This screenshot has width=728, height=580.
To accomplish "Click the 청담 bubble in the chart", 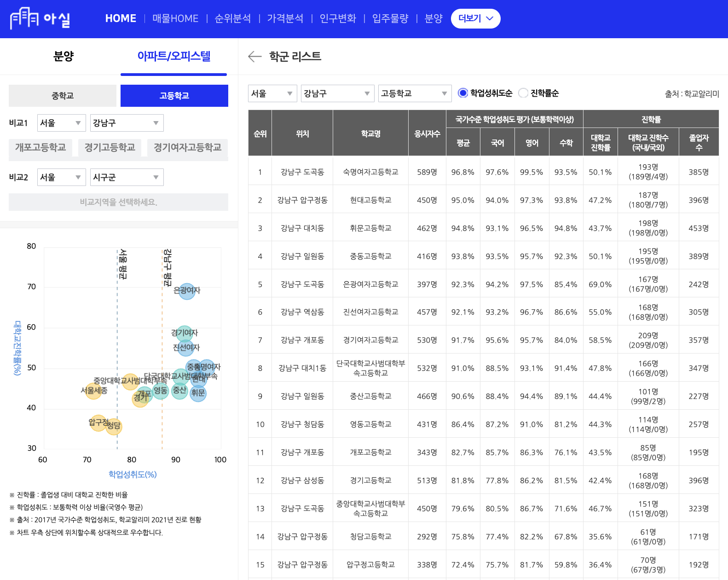I will coord(113,426).
